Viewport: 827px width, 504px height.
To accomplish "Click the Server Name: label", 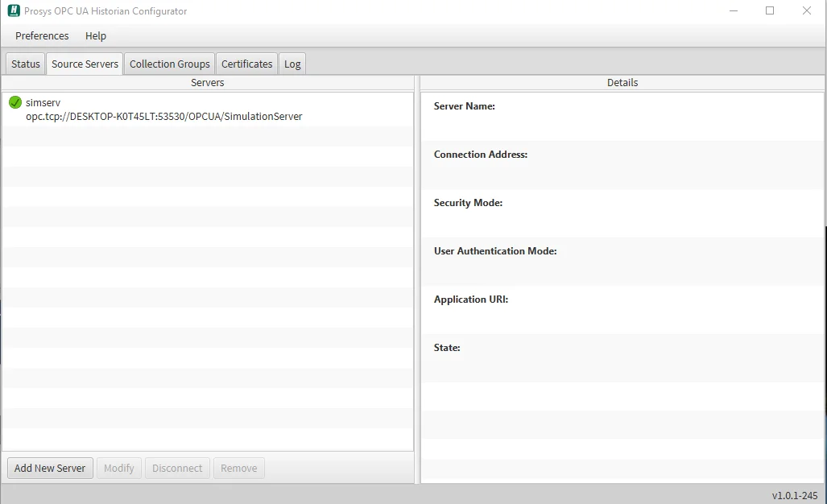I will click(465, 106).
